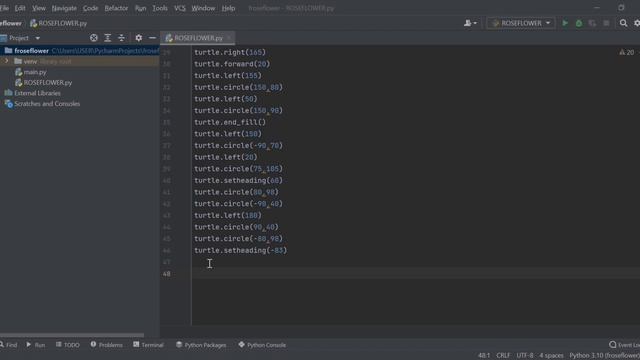
Task: Place cursor on empty line 48
Action: click(416, 273)
